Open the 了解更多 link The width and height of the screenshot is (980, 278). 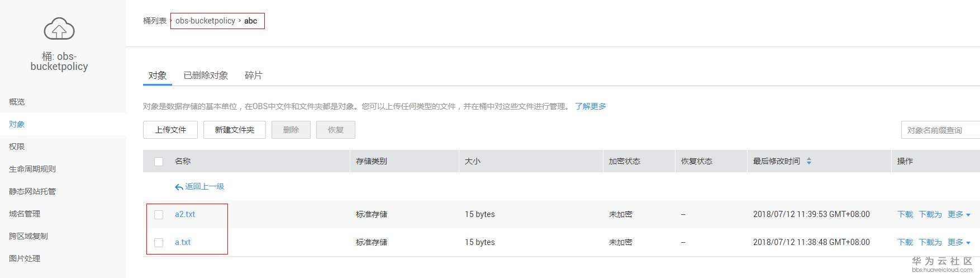pos(590,106)
